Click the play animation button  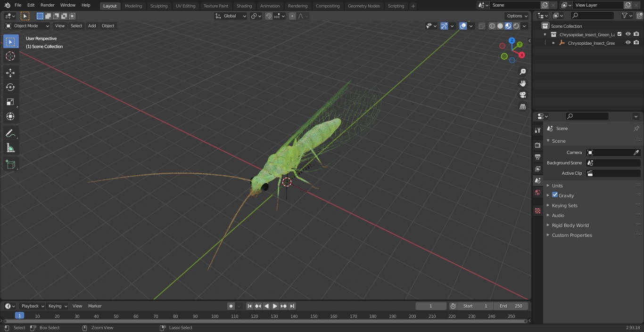click(x=275, y=306)
